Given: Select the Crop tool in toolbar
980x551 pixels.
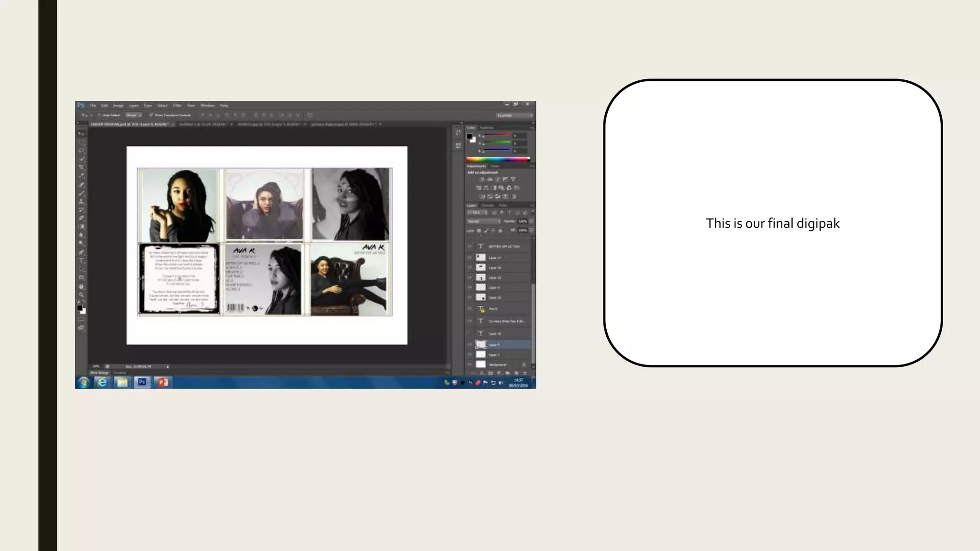Looking at the screenshot, I should pyautogui.click(x=82, y=167).
